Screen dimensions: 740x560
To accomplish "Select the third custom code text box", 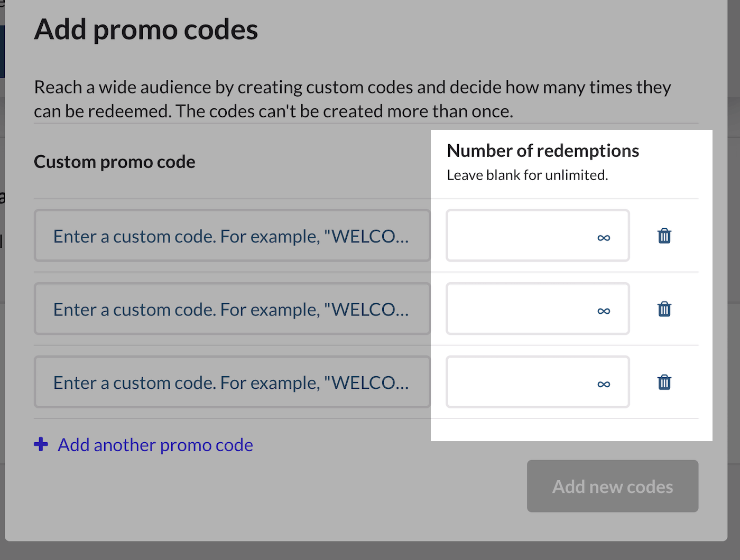I will [232, 382].
